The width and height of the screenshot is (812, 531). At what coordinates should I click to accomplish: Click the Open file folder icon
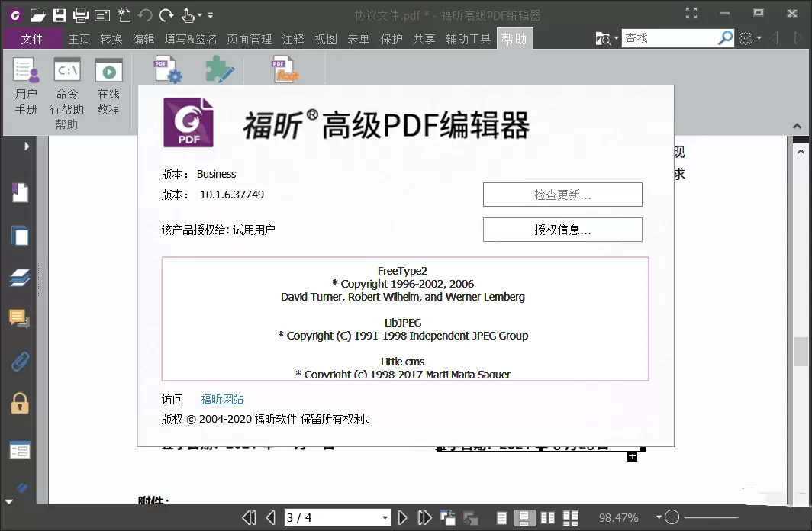point(37,15)
